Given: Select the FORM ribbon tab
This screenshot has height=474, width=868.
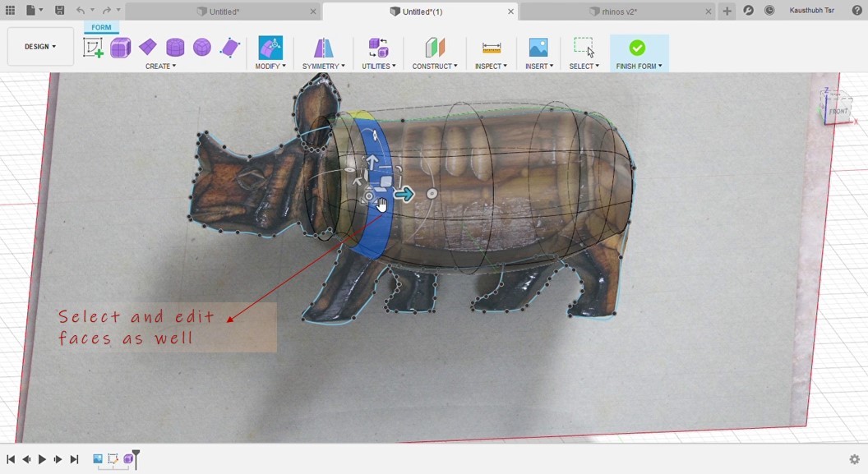Looking at the screenshot, I should point(101,27).
